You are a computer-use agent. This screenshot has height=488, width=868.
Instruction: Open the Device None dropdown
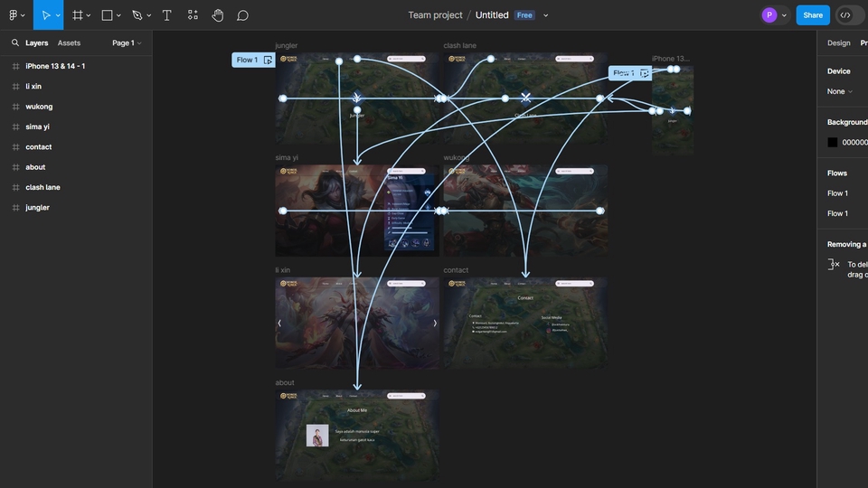tap(839, 91)
